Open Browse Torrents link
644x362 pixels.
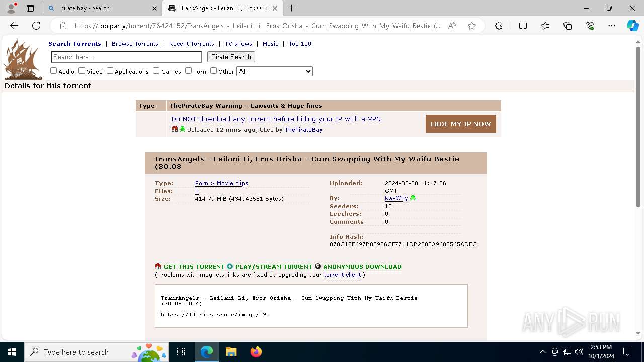(135, 44)
